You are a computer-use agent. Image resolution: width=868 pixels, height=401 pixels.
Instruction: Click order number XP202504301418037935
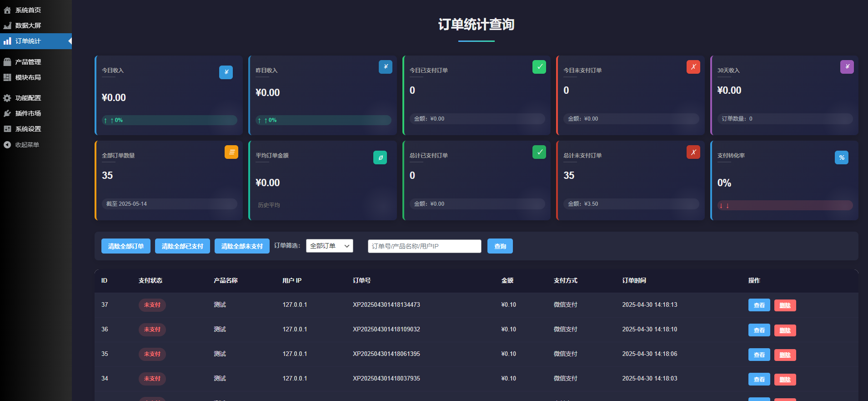point(386,378)
